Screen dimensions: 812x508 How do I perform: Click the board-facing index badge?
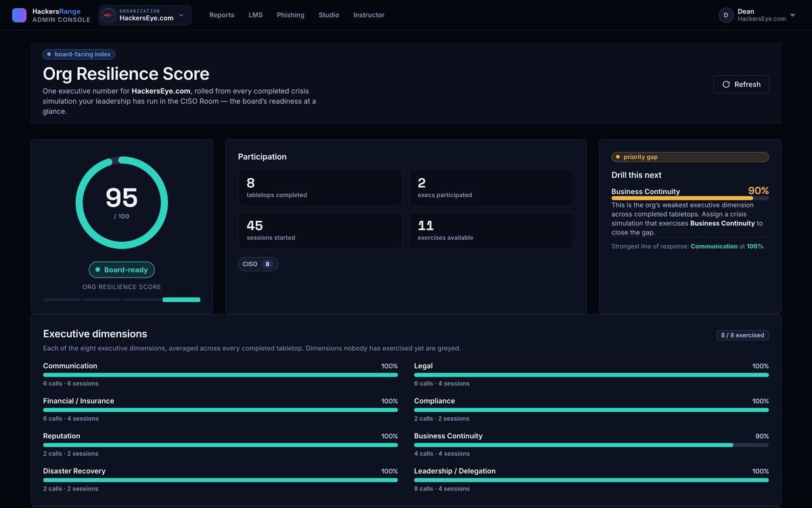coord(79,54)
